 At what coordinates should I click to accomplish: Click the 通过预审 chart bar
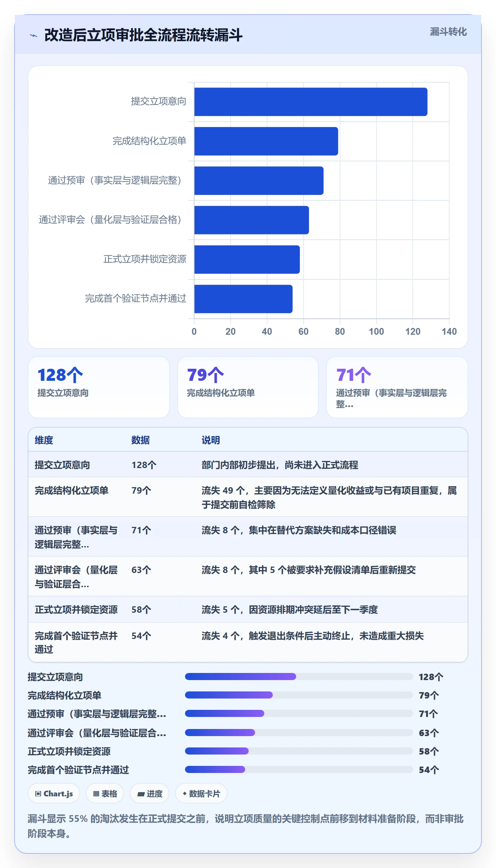pyautogui.click(x=259, y=180)
